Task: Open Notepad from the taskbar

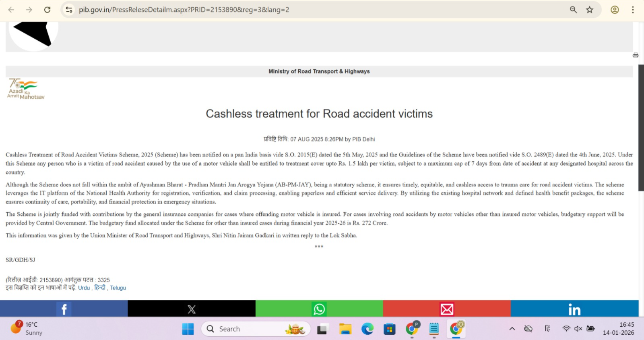Action: (x=434, y=329)
